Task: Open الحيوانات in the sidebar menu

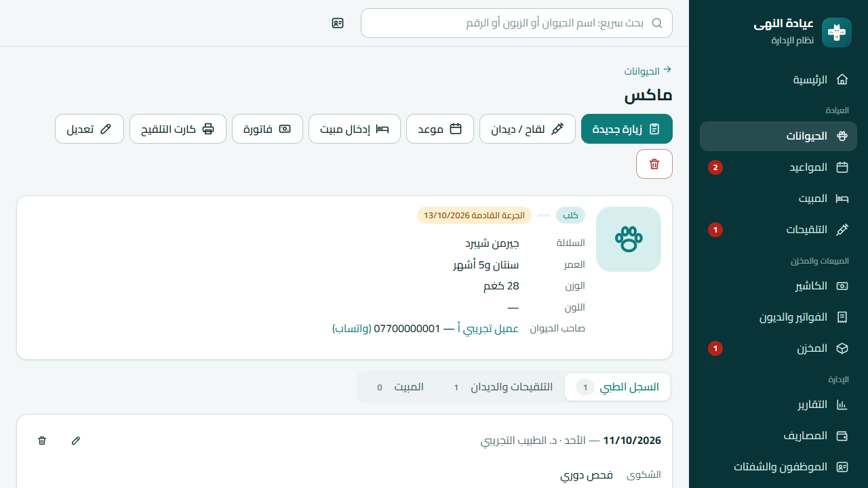Action: click(778, 136)
